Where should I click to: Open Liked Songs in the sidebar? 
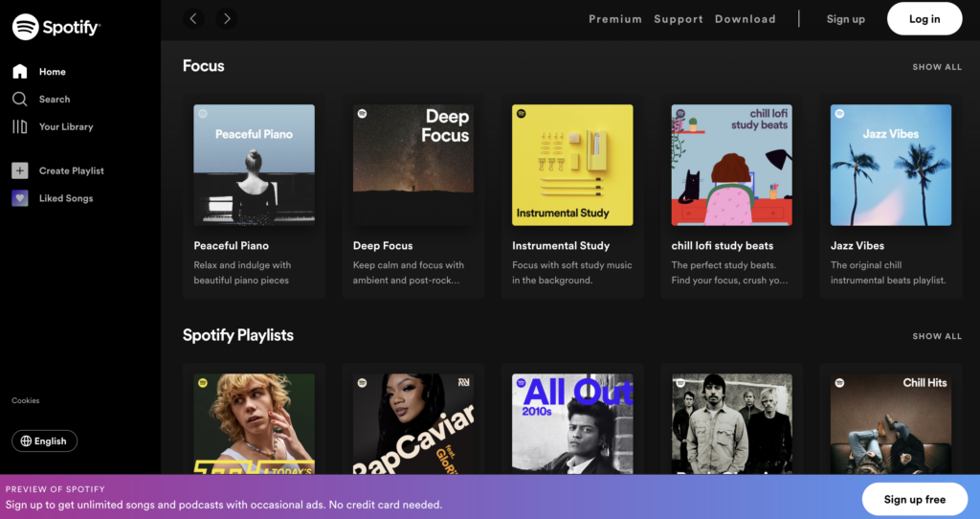point(66,197)
